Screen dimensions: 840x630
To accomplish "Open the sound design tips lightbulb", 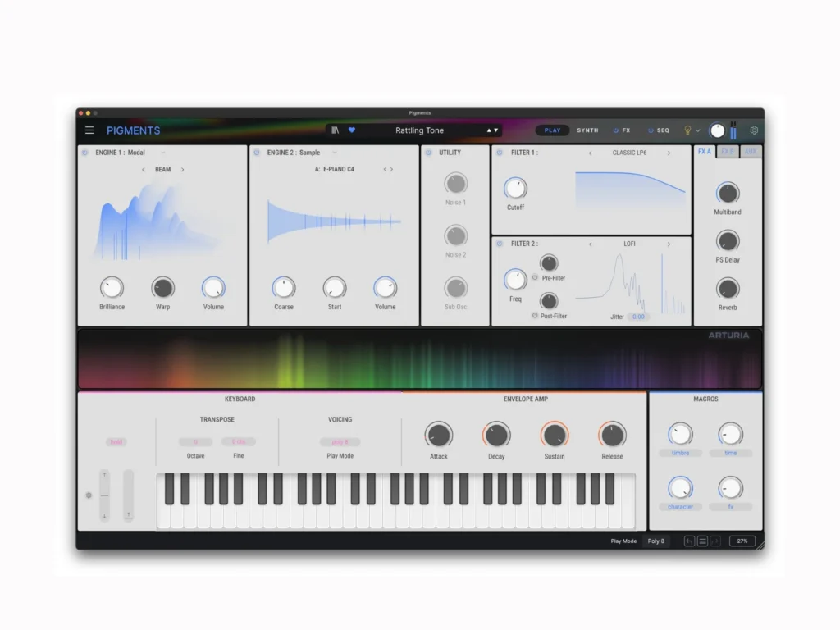I will (687, 130).
